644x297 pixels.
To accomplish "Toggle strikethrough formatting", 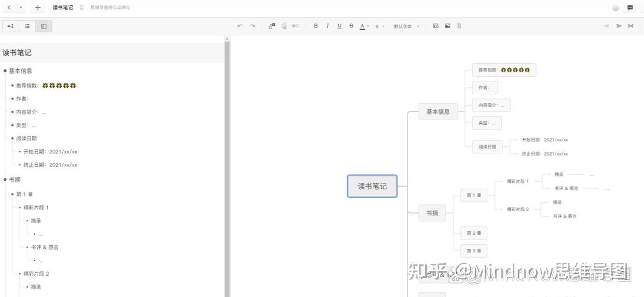I will [352, 26].
